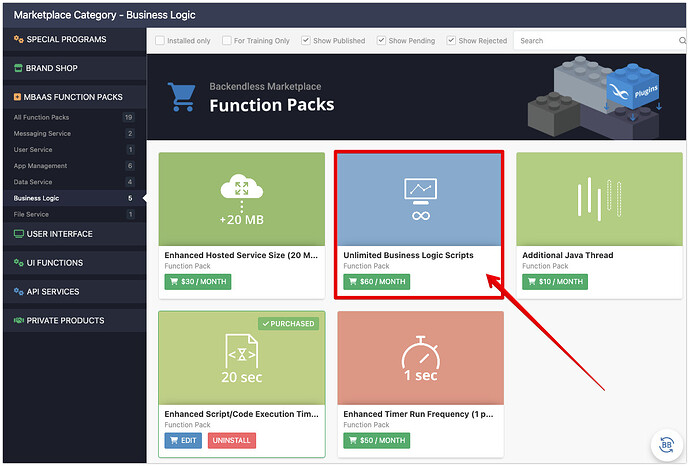
Task: Open the User Interface section
Action: (x=74, y=234)
